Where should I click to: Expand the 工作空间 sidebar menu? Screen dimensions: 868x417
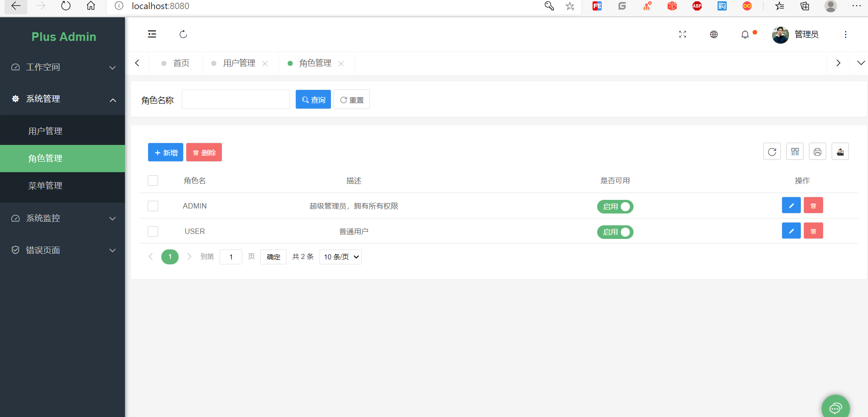click(x=62, y=67)
